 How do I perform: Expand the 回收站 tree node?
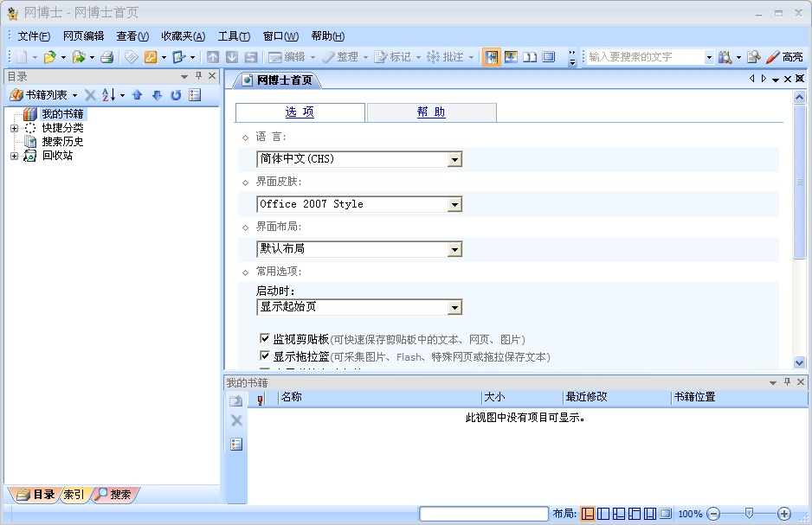(14, 156)
